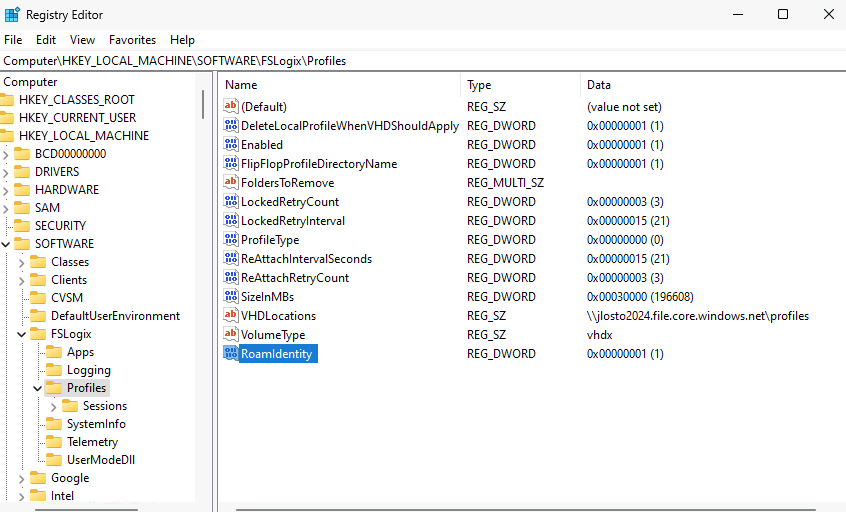
Task: Click the HKEY_CLASSES_ROOT folder icon
Action: pyautogui.click(x=6, y=100)
